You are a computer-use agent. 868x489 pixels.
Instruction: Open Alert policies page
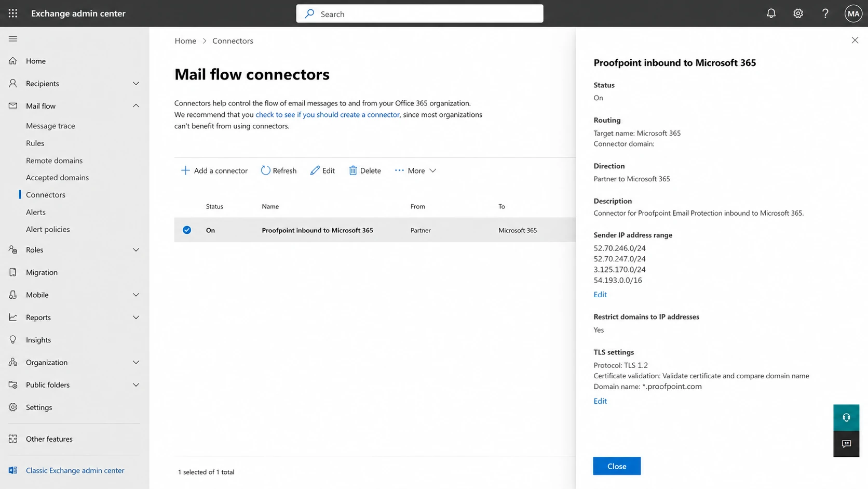tap(48, 229)
